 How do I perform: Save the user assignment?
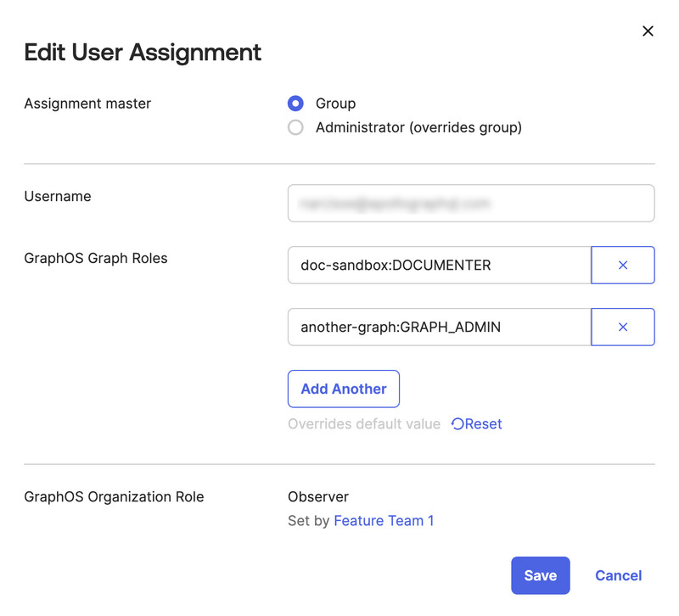541,576
